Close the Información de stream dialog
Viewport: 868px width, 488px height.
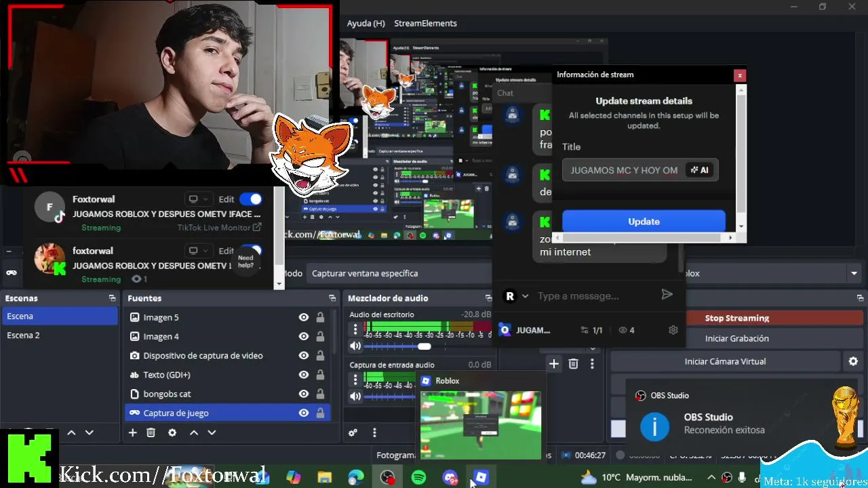740,75
